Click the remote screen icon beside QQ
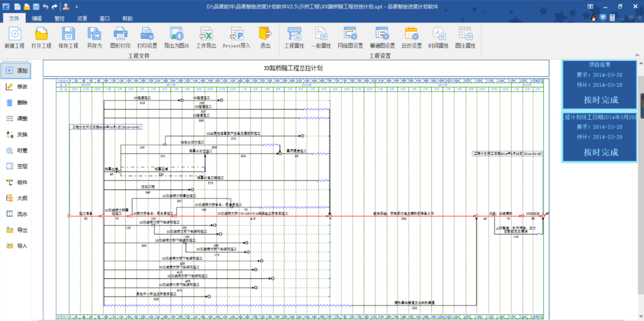 coord(603,18)
